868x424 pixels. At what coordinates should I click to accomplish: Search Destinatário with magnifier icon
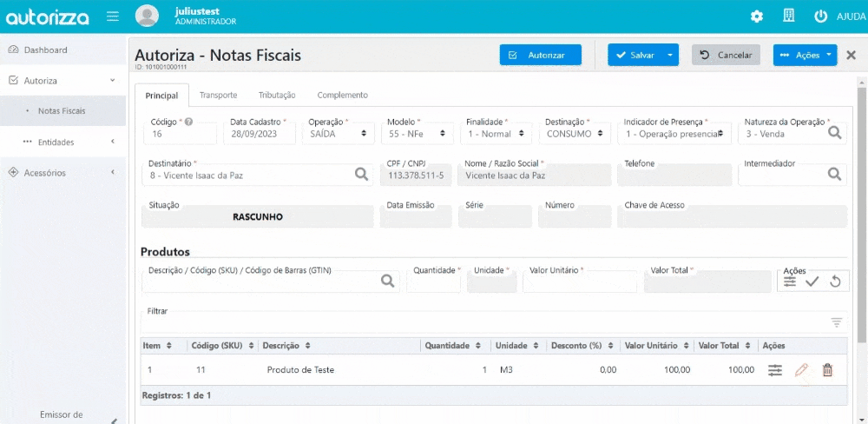pyautogui.click(x=361, y=175)
